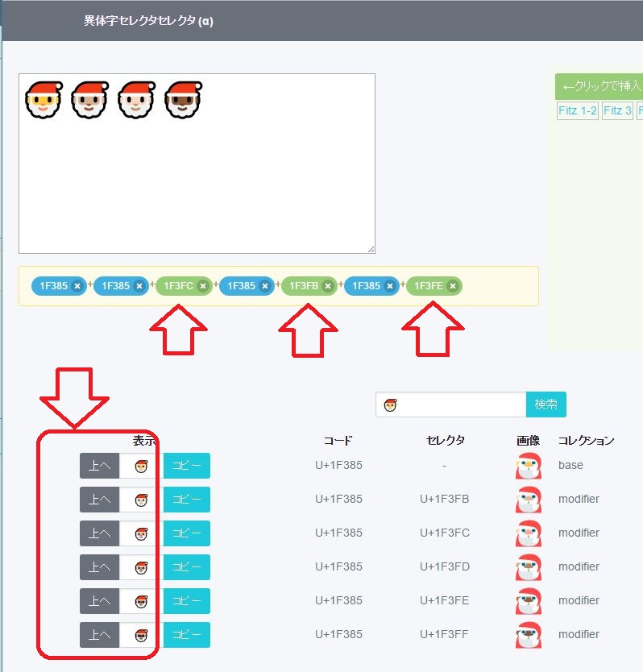Select the U+1F3FD selector cell
The width and height of the screenshot is (643, 672).
[445, 567]
